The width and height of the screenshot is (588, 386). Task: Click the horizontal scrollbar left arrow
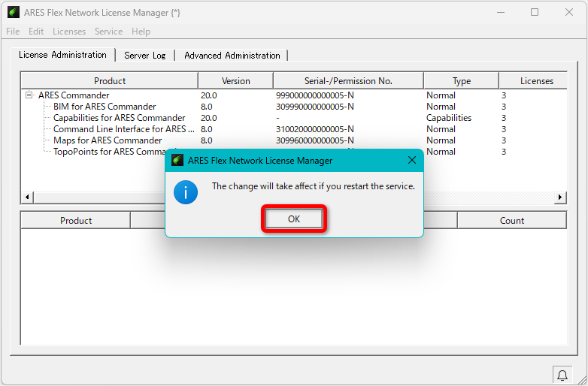[27, 197]
